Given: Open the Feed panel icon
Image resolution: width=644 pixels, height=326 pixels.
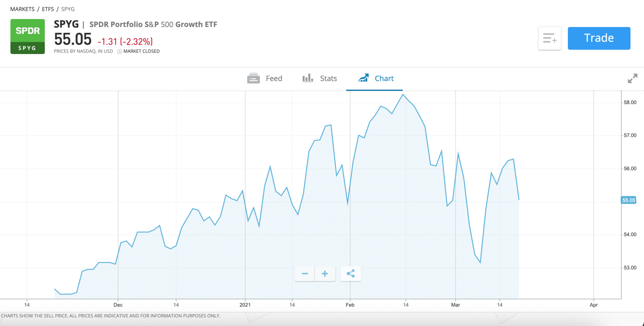Looking at the screenshot, I should pos(253,78).
